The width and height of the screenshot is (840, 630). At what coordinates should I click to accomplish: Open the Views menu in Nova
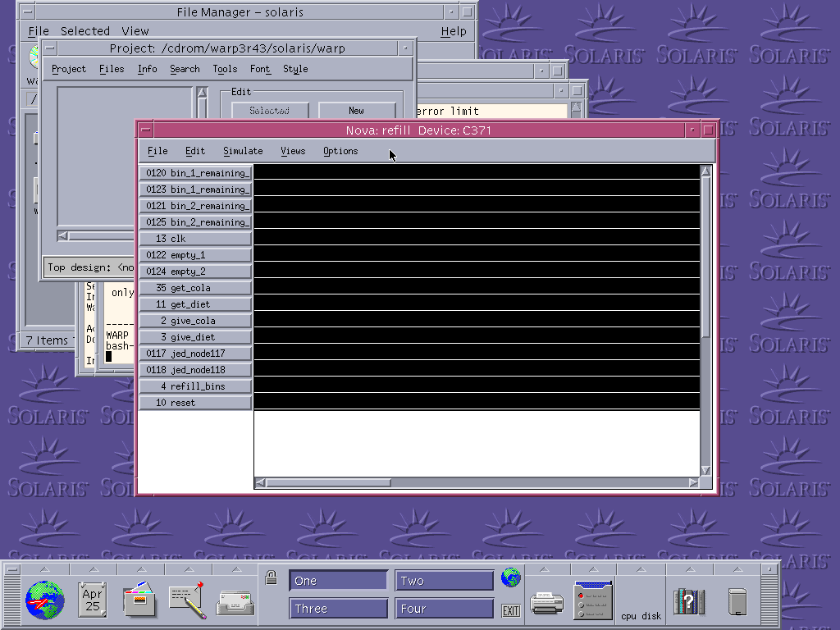tap(293, 151)
